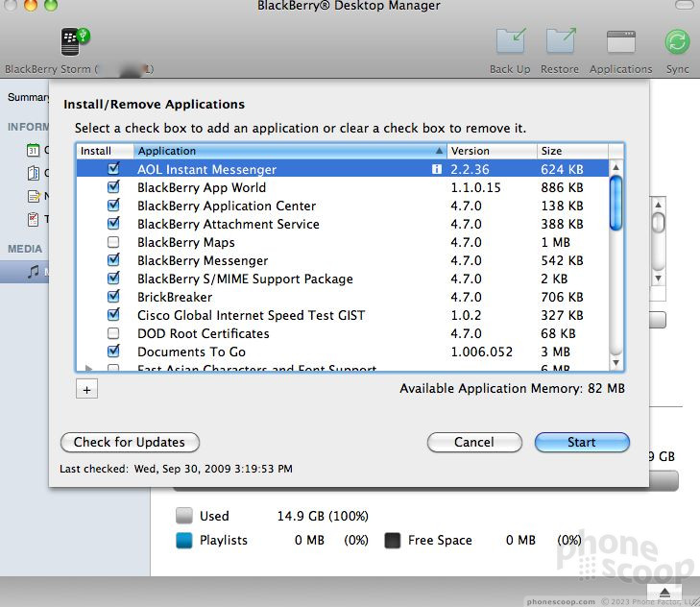The height and width of the screenshot is (607, 700).
Task: Uncheck AOL Instant Messenger install checkbox
Action: (x=113, y=168)
